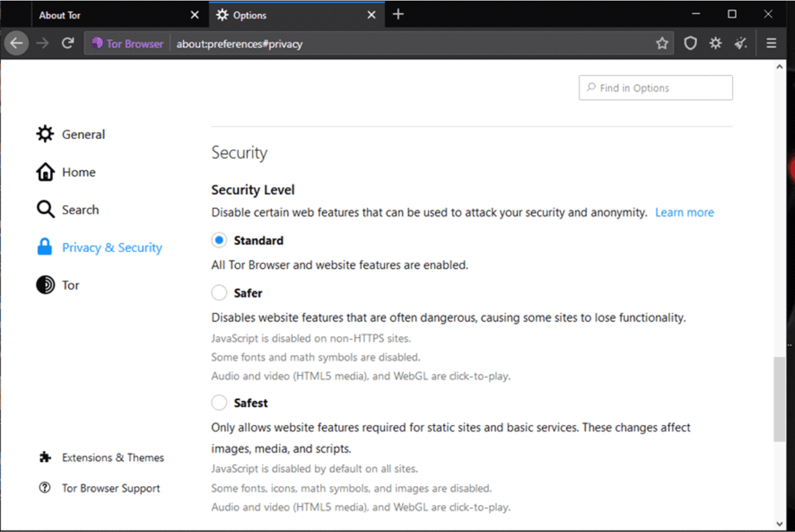Click the Security Level heading
This screenshot has height=532, width=795.
click(253, 190)
